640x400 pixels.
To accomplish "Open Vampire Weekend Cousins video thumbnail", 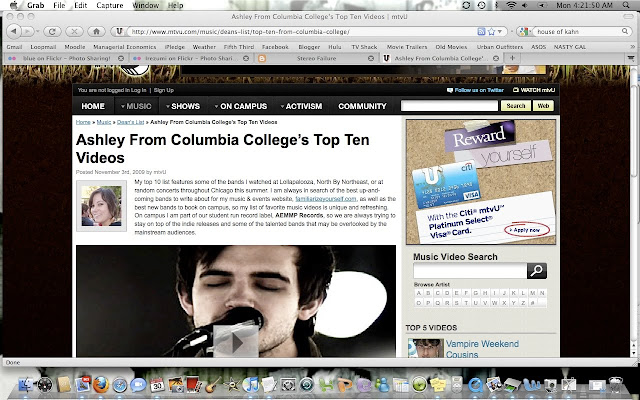I will (x=425, y=348).
